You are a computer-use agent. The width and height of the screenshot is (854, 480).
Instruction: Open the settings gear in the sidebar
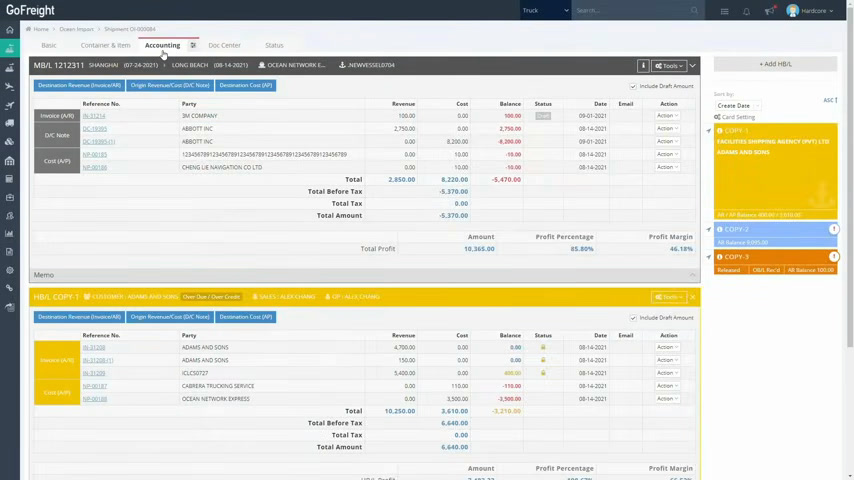tap(10, 270)
